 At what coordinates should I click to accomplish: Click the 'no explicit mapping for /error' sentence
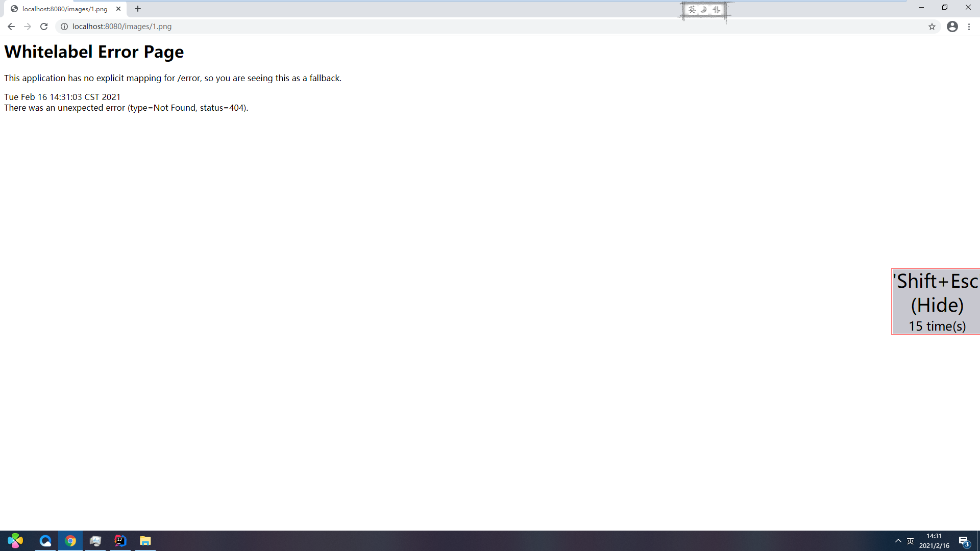(x=173, y=78)
